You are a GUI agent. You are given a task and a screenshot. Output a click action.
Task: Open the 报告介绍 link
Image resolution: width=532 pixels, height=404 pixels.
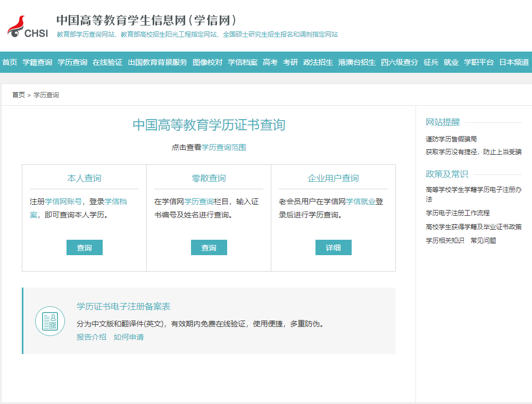point(92,337)
